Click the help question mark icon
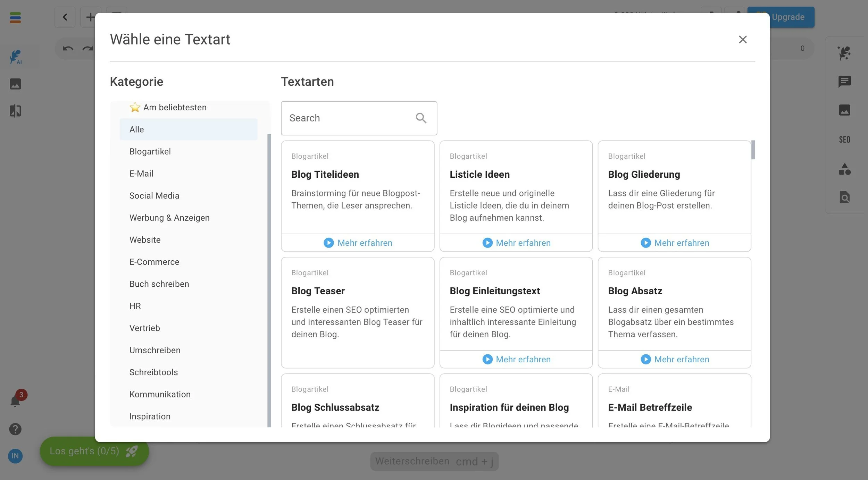Screen dimensions: 868x480 [15, 429]
